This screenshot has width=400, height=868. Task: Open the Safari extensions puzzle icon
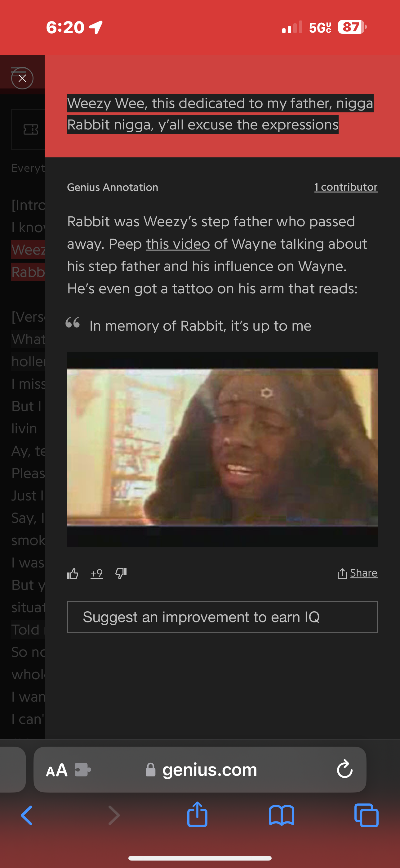[82, 770]
